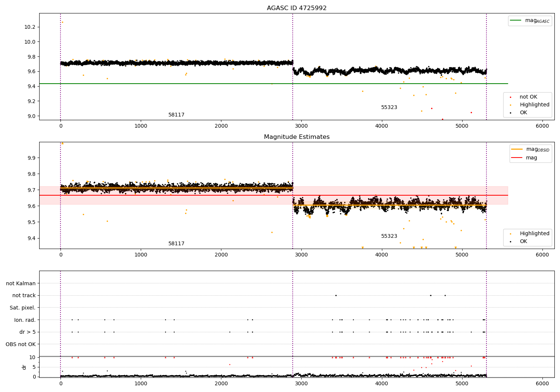Screen dimensions: 560x392
Task: Click the 9.7 y-axis tick label
Action: (x=31, y=190)
